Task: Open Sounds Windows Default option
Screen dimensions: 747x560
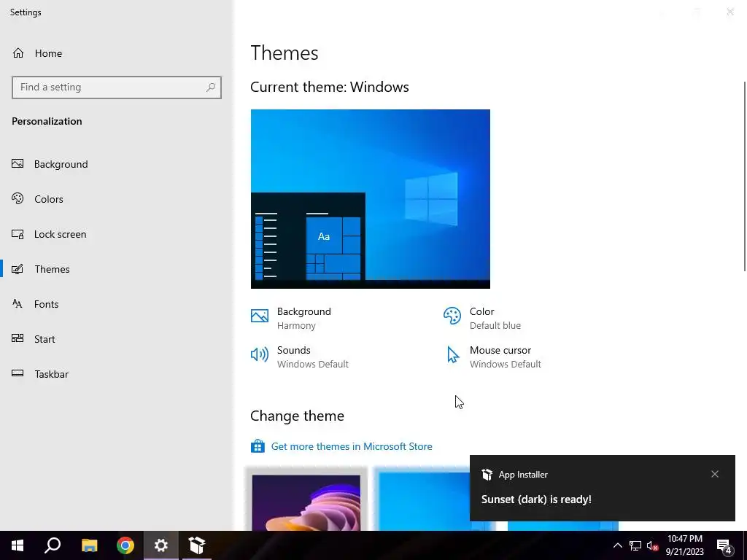Action: tap(299, 357)
